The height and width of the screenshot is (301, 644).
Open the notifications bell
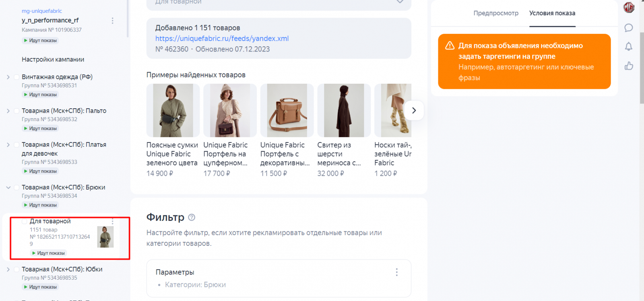point(629,47)
